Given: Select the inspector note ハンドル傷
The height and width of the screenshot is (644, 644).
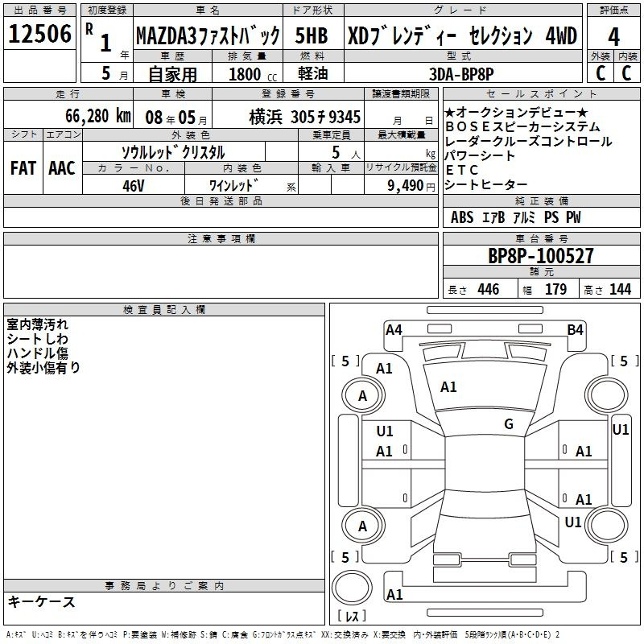Looking at the screenshot, I should (37, 353).
